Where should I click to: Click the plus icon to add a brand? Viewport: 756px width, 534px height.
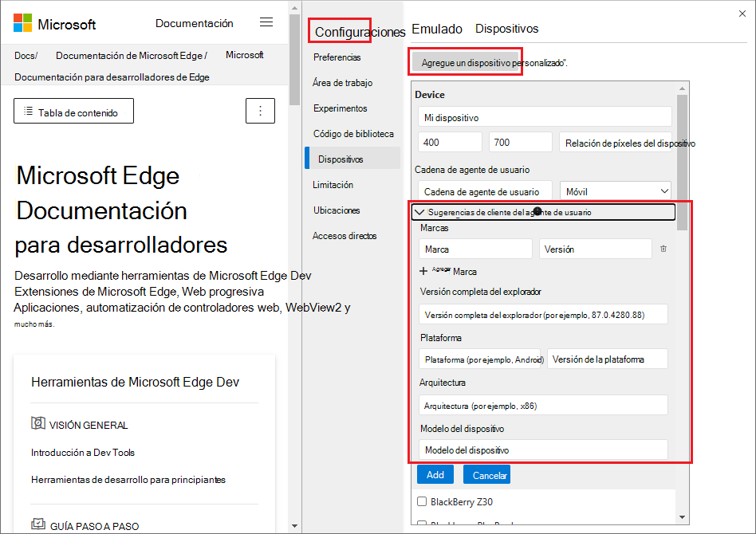coord(423,271)
